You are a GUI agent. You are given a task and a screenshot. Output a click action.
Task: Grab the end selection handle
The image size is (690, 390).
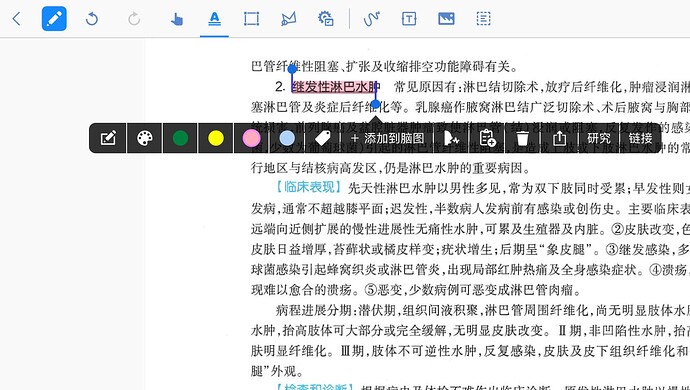375,104
